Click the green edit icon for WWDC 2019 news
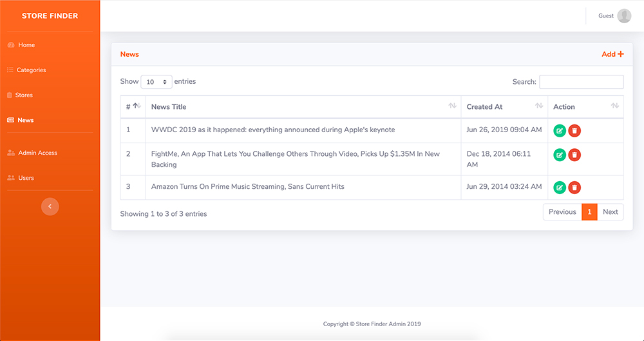Viewport: 644px width, 341px height. pos(560,130)
